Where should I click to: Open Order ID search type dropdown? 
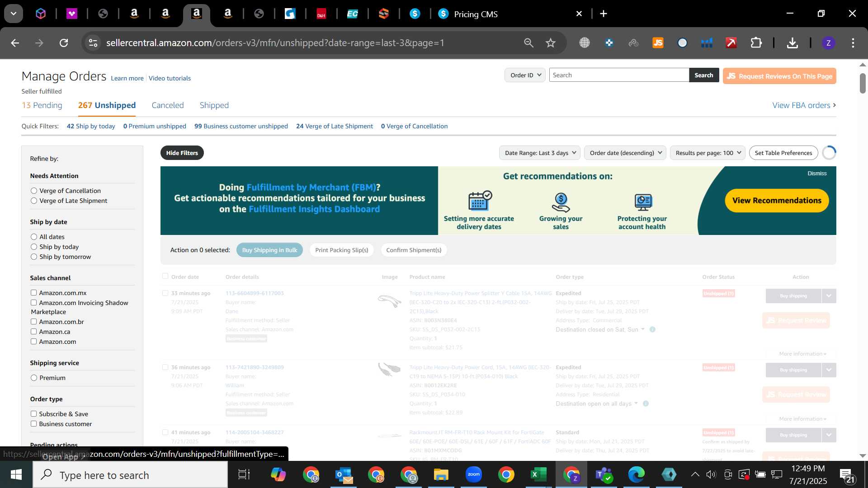pos(525,75)
